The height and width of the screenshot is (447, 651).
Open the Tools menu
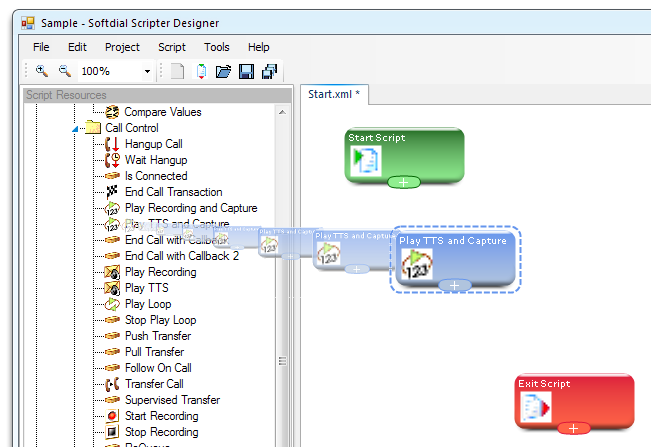coord(216,47)
